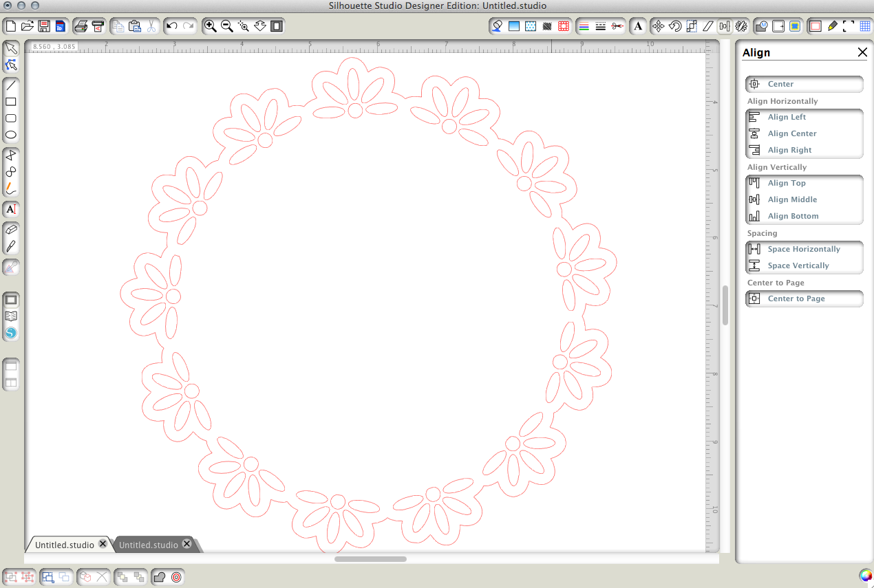874x588 pixels.
Task: Save to SD card icon
Action: 60,26
